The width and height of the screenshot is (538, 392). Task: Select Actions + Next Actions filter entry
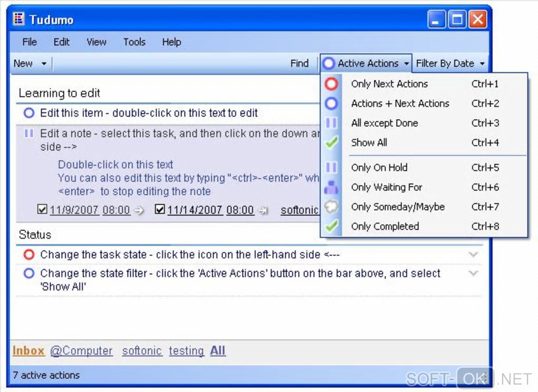click(424, 103)
